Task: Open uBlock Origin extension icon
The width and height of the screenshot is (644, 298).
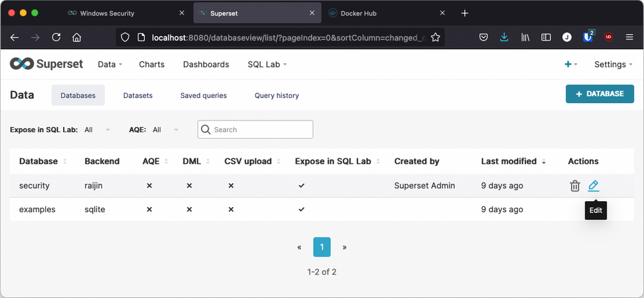Action: pyautogui.click(x=609, y=37)
